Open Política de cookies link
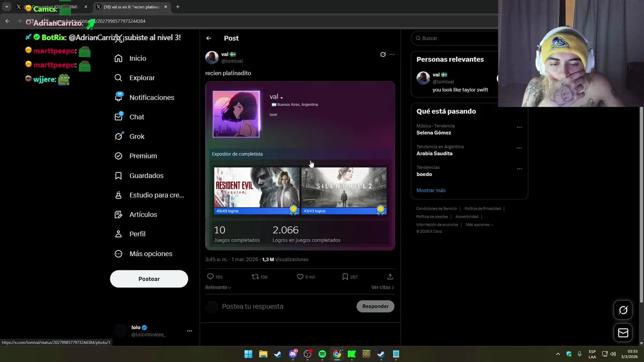 pos(432,217)
